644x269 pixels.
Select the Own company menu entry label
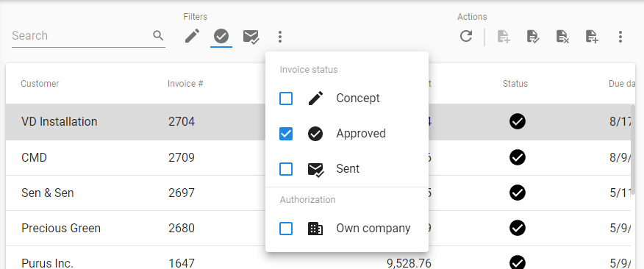pyautogui.click(x=373, y=229)
